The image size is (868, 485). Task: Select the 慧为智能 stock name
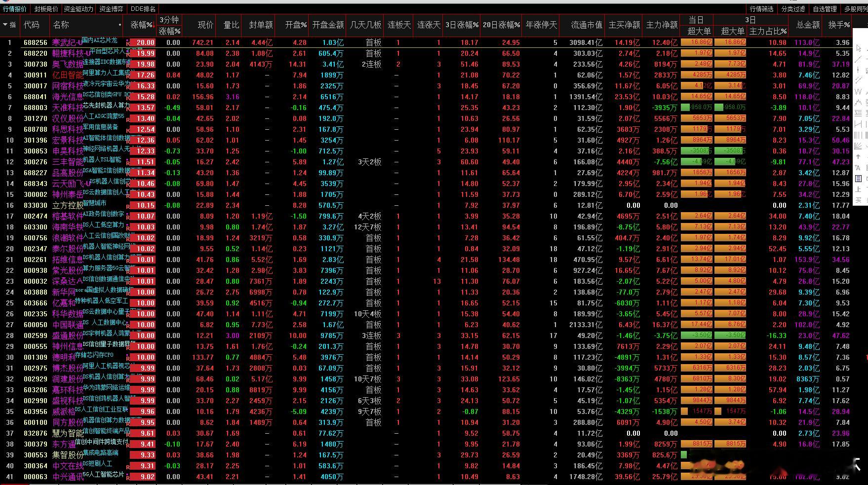pyautogui.click(x=68, y=433)
